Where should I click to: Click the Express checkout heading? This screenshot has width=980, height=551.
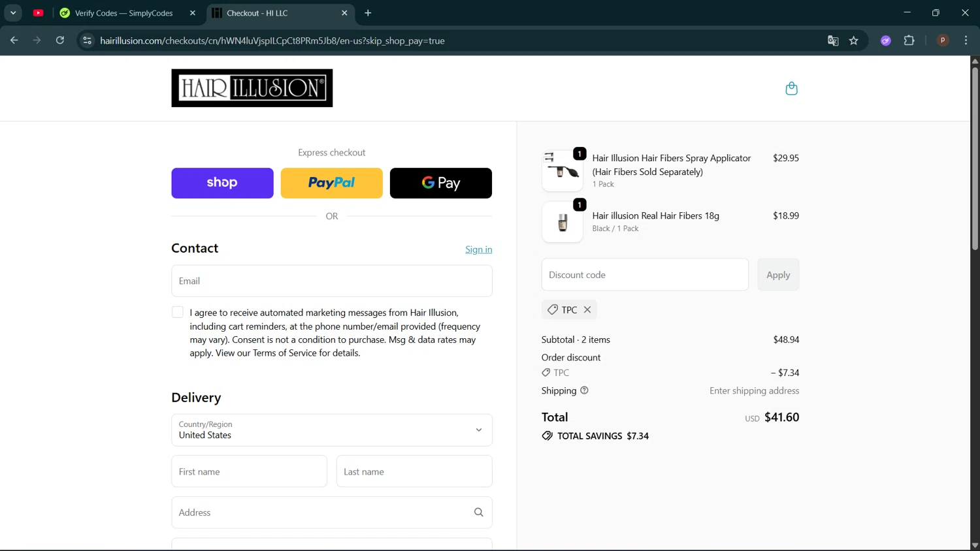pos(332,152)
